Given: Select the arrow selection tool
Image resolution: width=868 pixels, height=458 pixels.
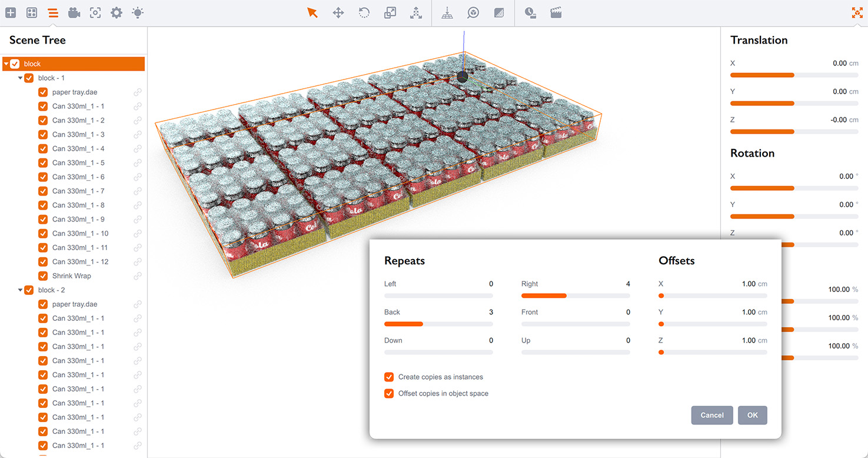Looking at the screenshot, I should [312, 12].
